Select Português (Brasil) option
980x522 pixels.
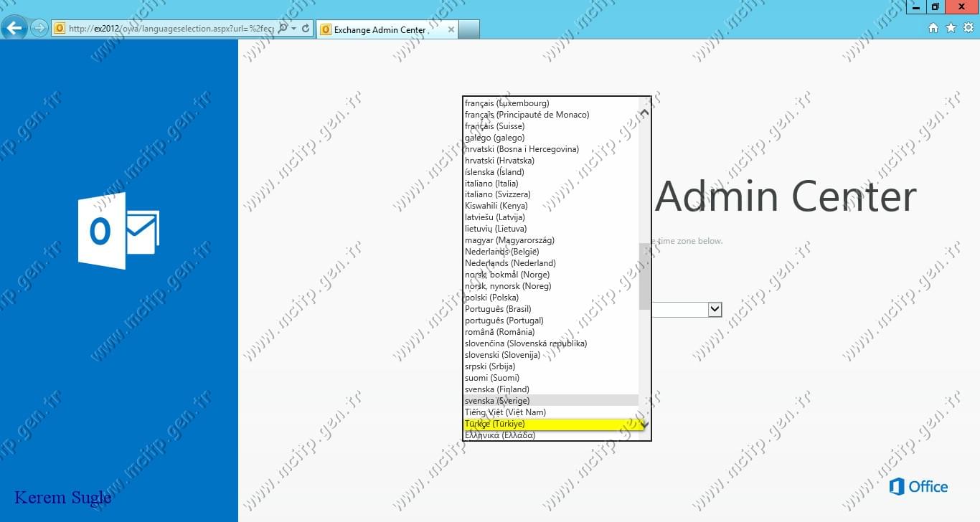[x=551, y=309]
